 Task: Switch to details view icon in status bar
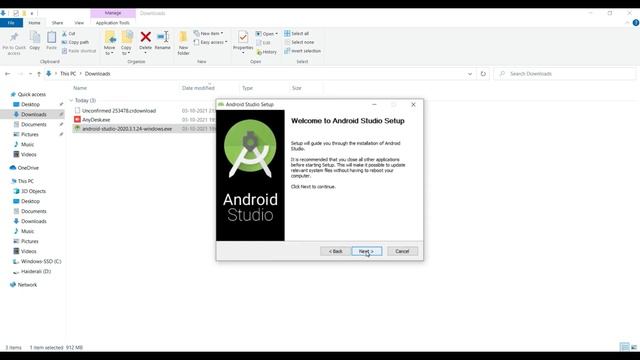pyautogui.click(x=624, y=347)
